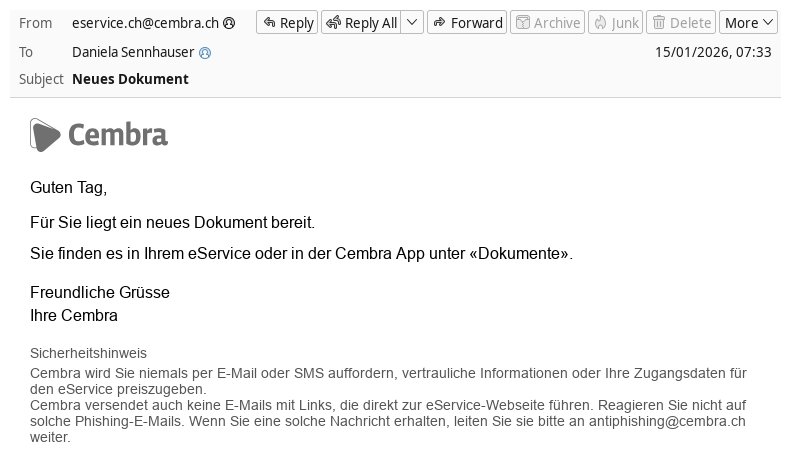791x454 pixels.
Task: Click Reply All to answer everyone
Action: tap(361, 23)
